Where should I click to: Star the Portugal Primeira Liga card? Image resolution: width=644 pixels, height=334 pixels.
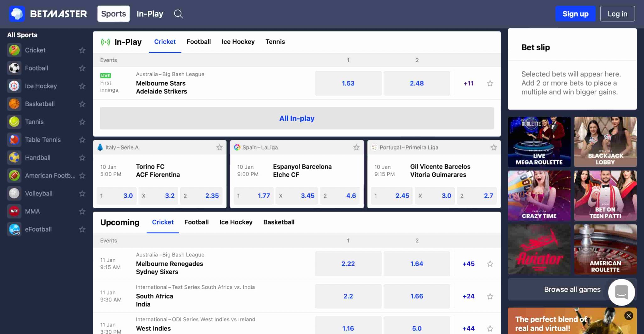[494, 147]
